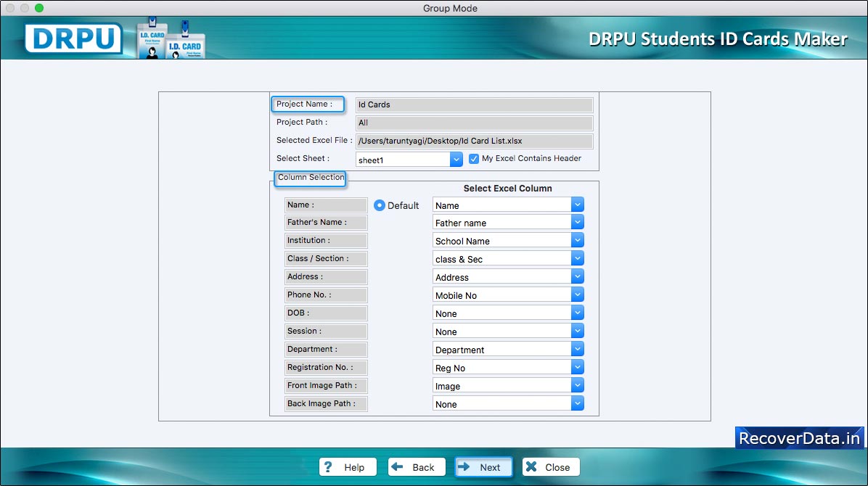Open the Name column dropdown

[x=578, y=205]
